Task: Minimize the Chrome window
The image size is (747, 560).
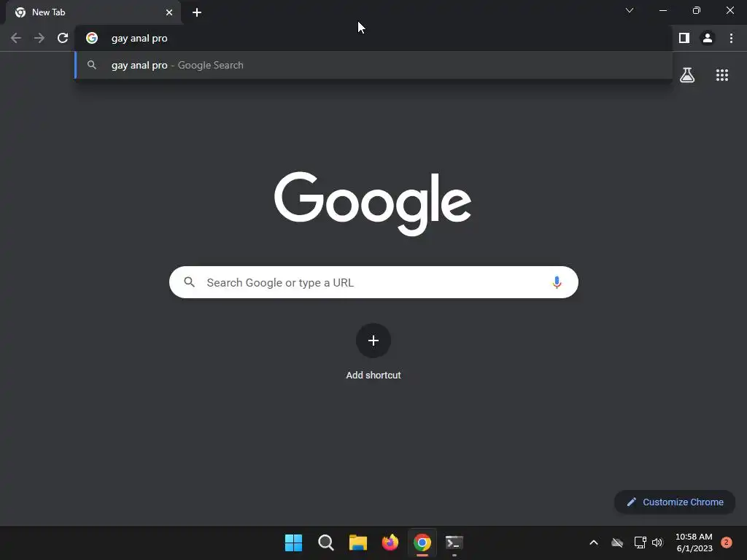Action: click(662, 10)
